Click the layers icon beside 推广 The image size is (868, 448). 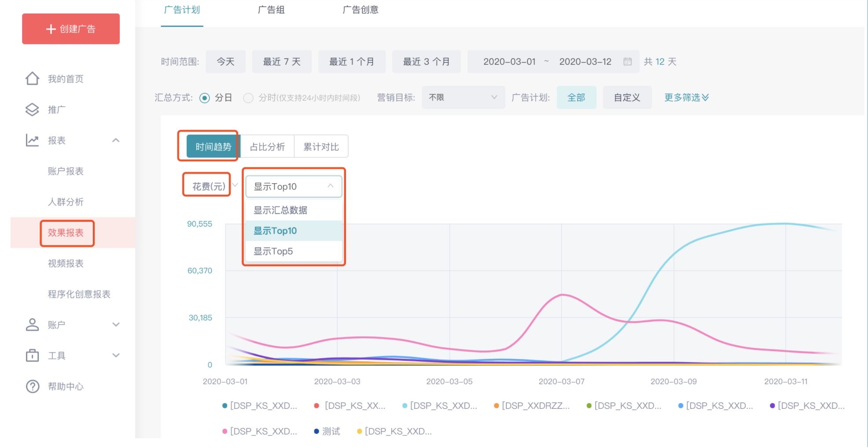pos(32,110)
